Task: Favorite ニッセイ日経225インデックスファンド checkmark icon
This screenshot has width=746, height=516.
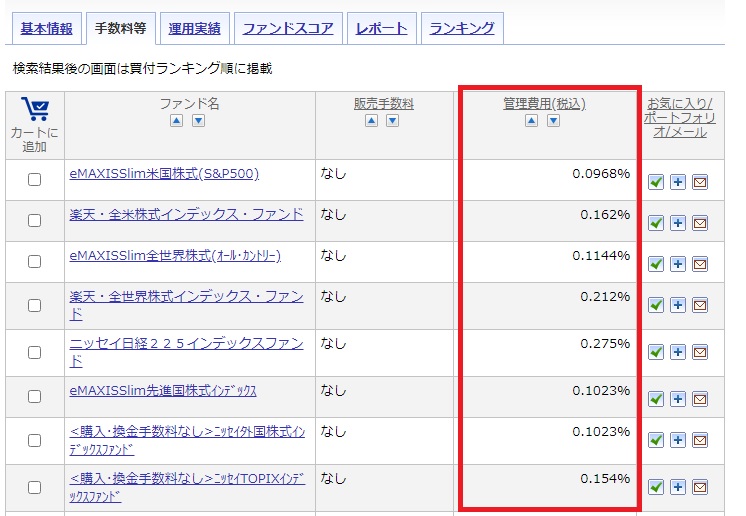Action: tap(656, 351)
